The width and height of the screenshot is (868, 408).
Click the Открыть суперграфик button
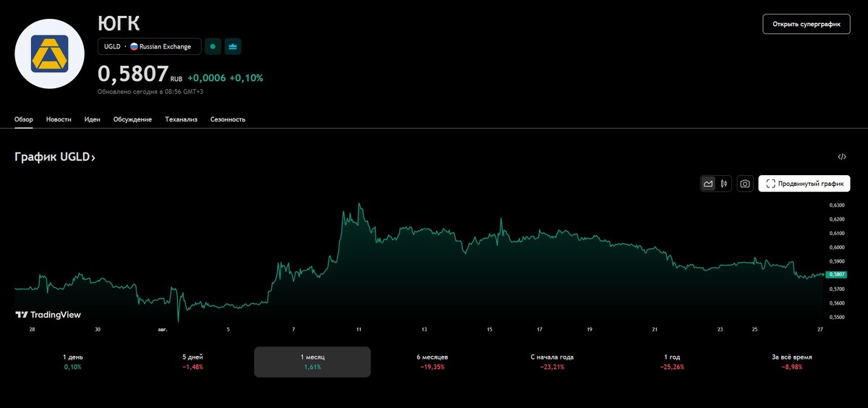(807, 24)
